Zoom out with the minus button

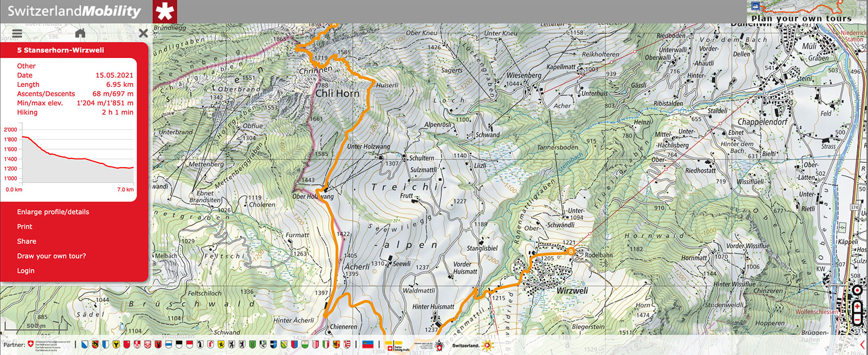(x=857, y=319)
